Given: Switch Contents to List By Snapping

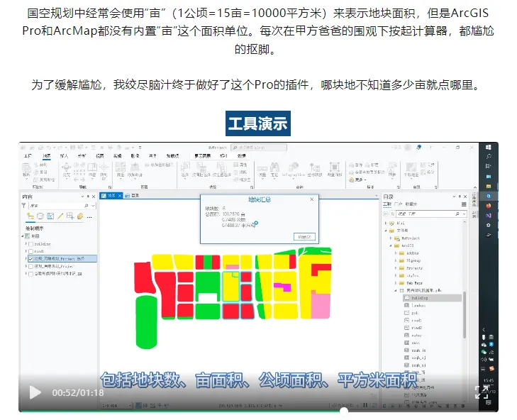Looking at the screenshot, I should pyautogui.click(x=70, y=216).
